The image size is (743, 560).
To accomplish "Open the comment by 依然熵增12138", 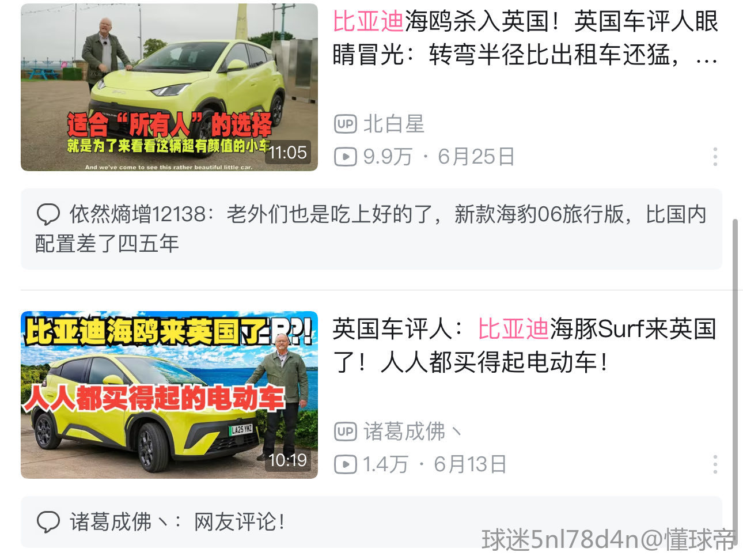I will click(x=371, y=229).
